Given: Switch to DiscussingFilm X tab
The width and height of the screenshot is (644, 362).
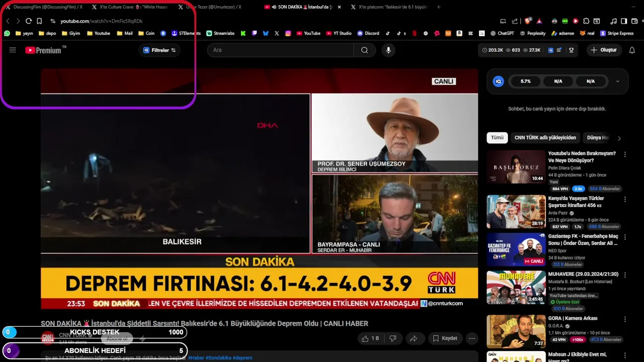Looking at the screenshot, I should tap(44, 7).
